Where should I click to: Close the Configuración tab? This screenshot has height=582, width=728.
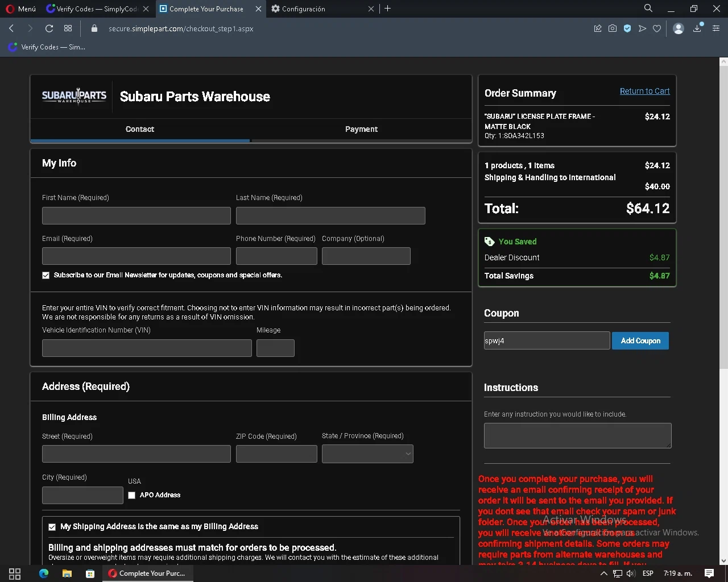pos(371,9)
